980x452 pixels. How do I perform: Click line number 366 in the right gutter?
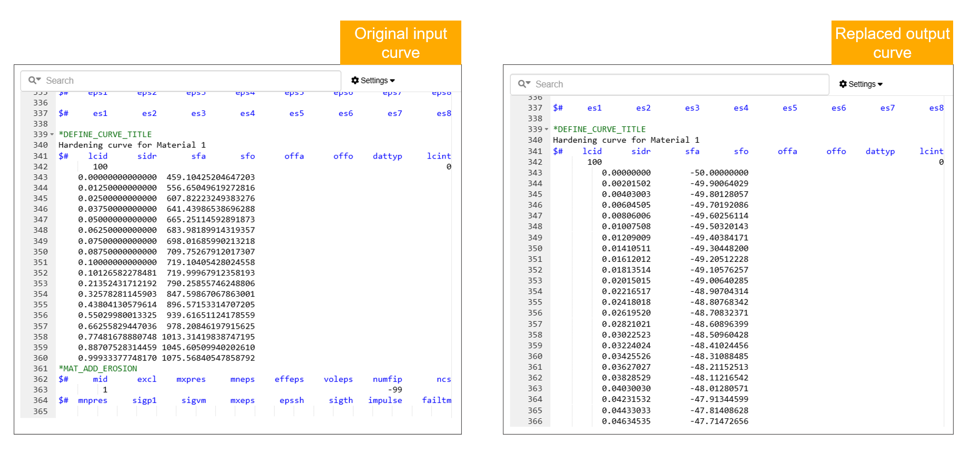(534, 421)
